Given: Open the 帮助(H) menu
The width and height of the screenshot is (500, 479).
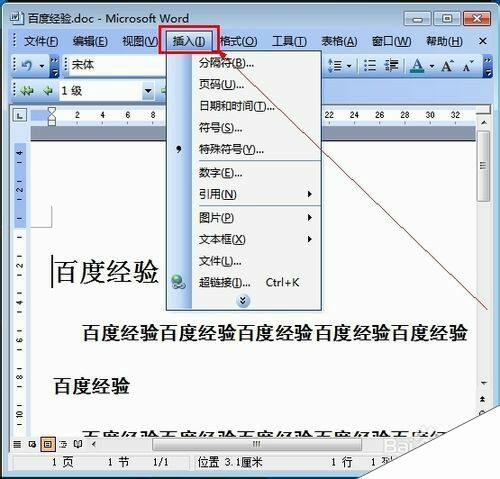Looking at the screenshot, I should point(444,41).
